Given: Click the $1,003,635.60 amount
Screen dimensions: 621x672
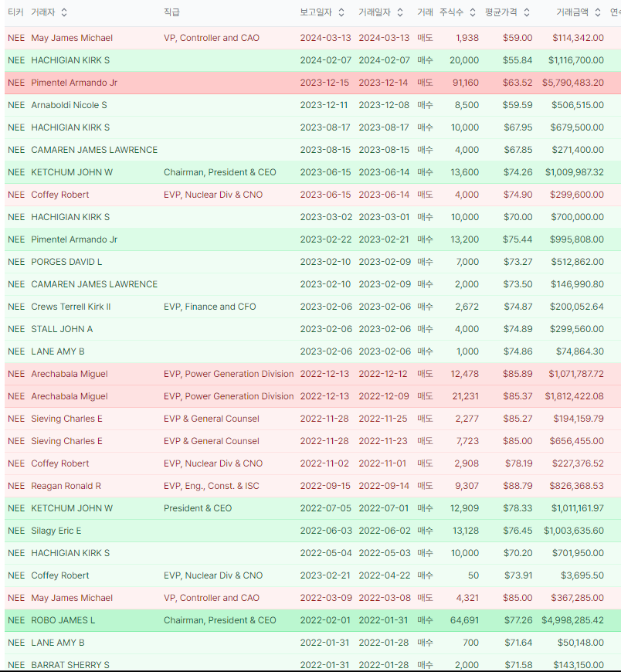Looking at the screenshot, I should (x=574, y=531).
